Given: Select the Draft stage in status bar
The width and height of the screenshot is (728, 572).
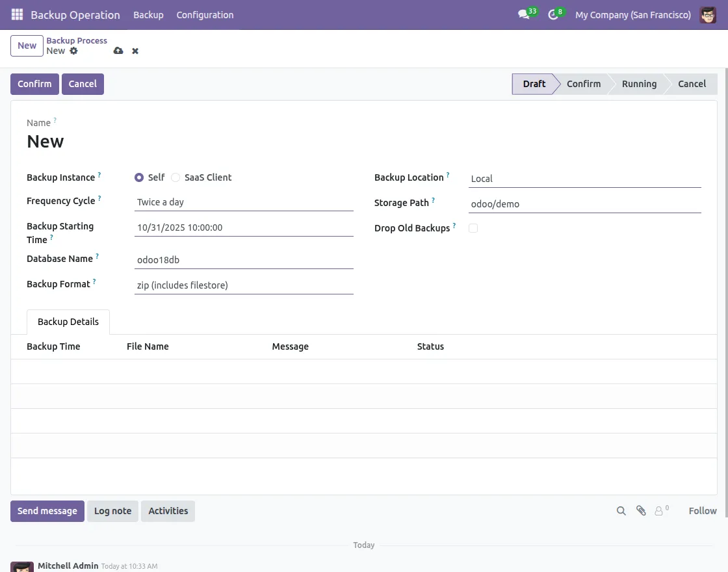Looking at the screenshot, I should pyautogui.click(x=534, y=84).
